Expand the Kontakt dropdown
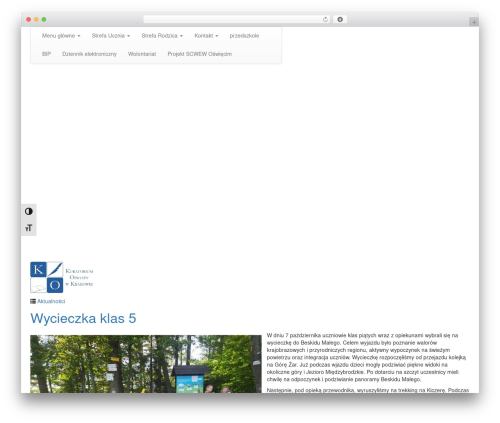Image resolution: width=500 pixels, height=423 pixels. 206,36
